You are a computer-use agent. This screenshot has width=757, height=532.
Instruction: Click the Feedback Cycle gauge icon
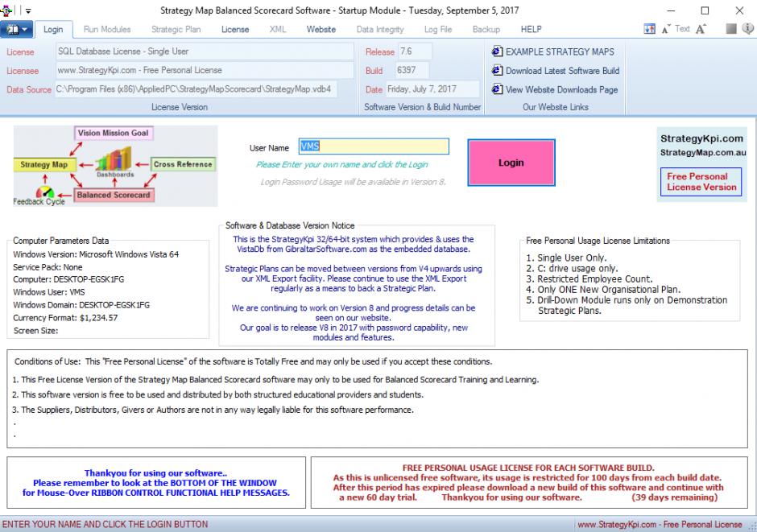point(45,192)
